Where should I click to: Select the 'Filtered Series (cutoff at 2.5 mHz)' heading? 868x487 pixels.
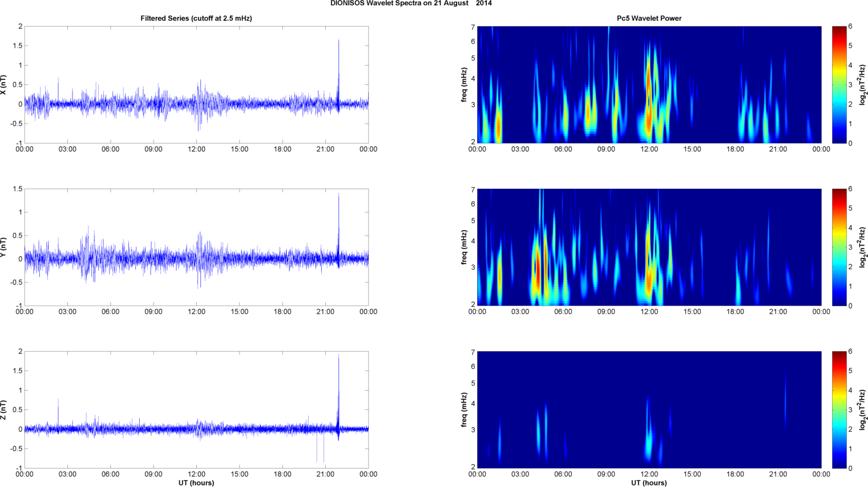point(196,18)
